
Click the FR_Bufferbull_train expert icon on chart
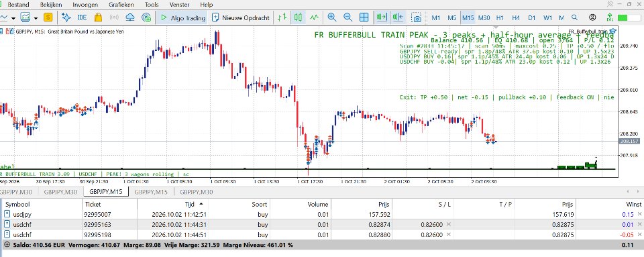[x=613, y=32]
